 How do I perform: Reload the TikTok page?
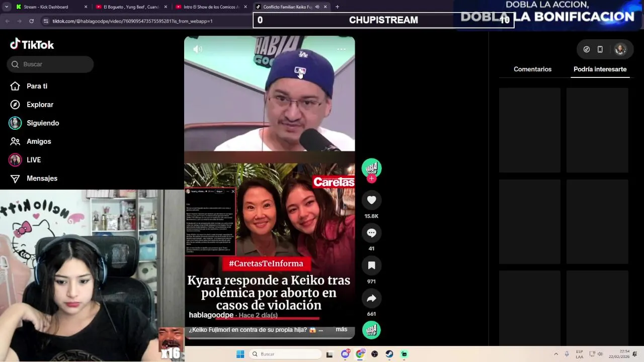pyautogui.click(x=31, y=21)
